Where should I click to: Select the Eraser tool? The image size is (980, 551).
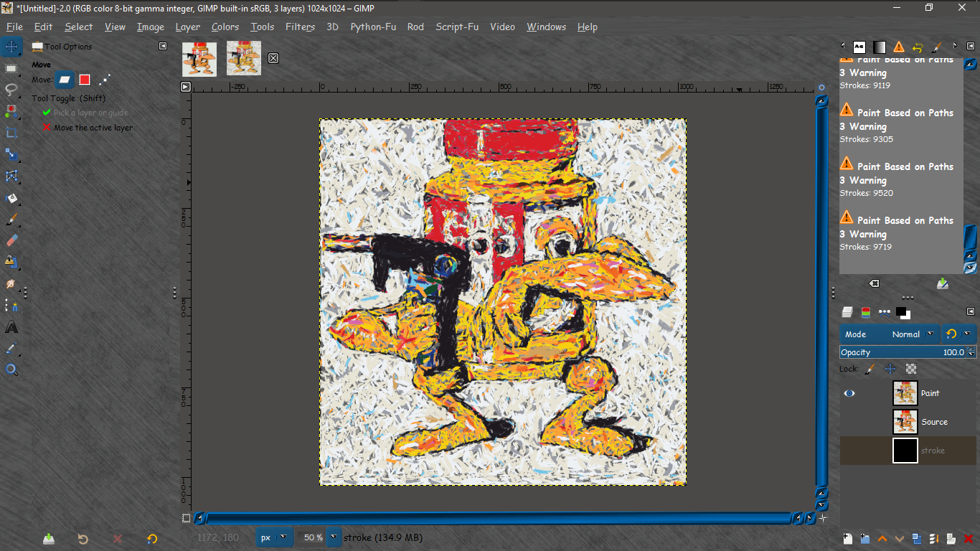[x=11, y=240]
